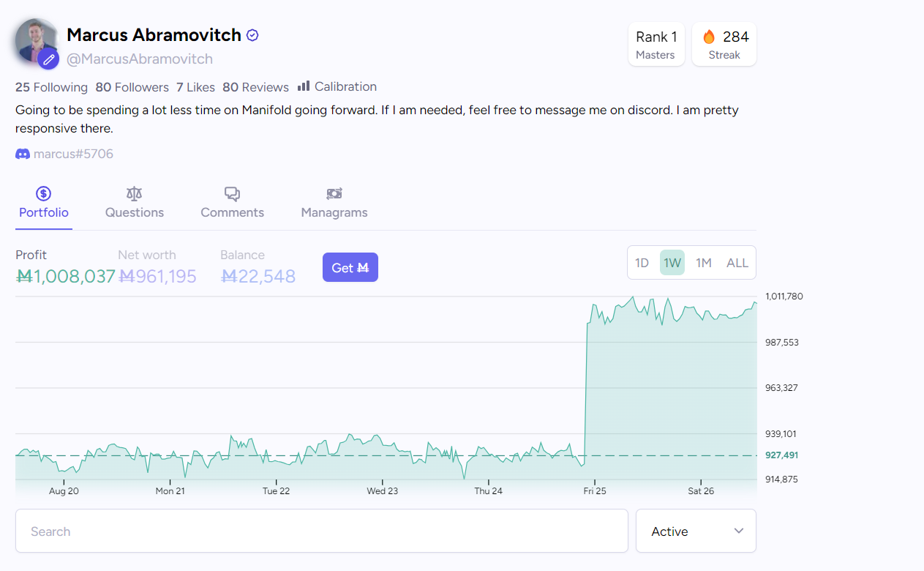This screenshot has width=924, height=571.
Task: Click the Tue 22 chart axis label
Action: (x=276, y=490)
